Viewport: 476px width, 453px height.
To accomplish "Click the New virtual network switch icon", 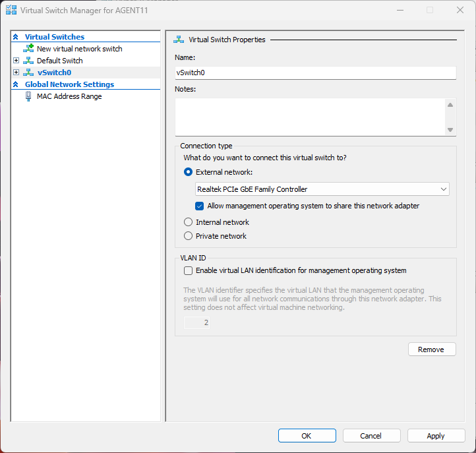I will point(28,48).
